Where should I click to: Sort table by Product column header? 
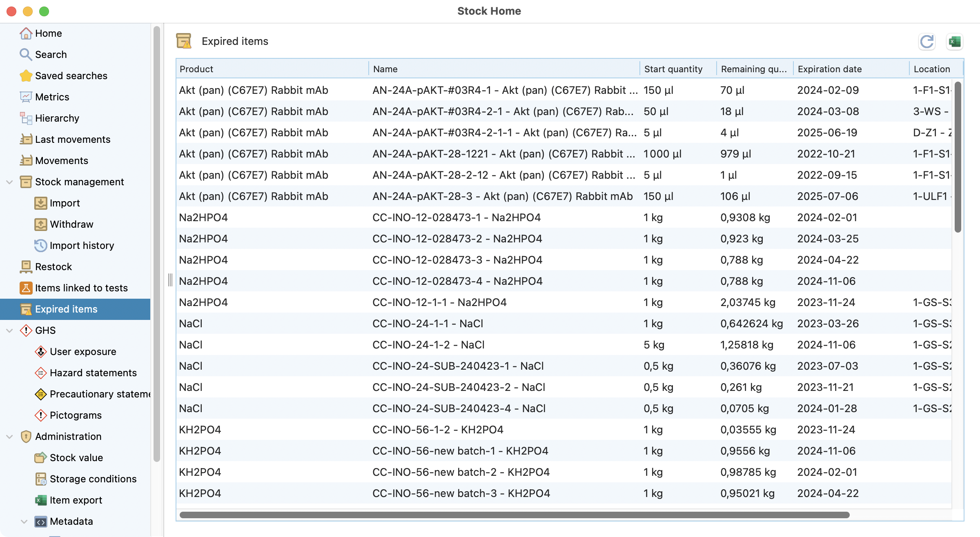pyautogui.click(x=196, y=69)
